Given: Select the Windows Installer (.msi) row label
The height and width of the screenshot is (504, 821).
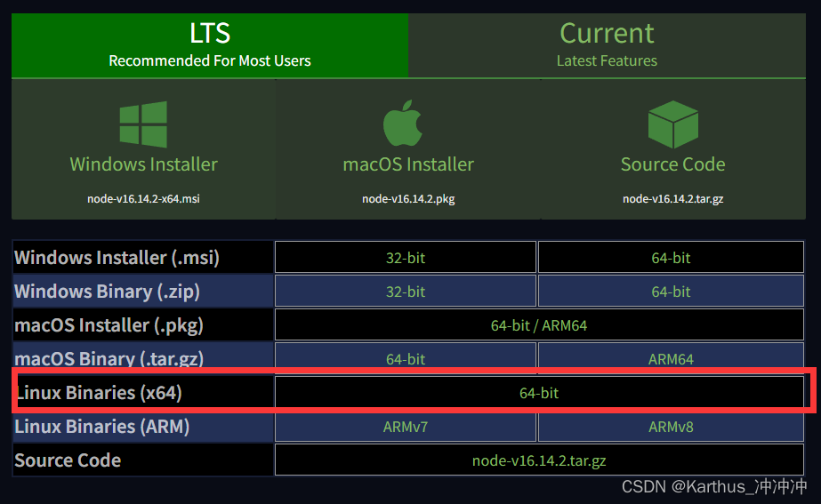Looking at the screenshot, I should point(117,258).
